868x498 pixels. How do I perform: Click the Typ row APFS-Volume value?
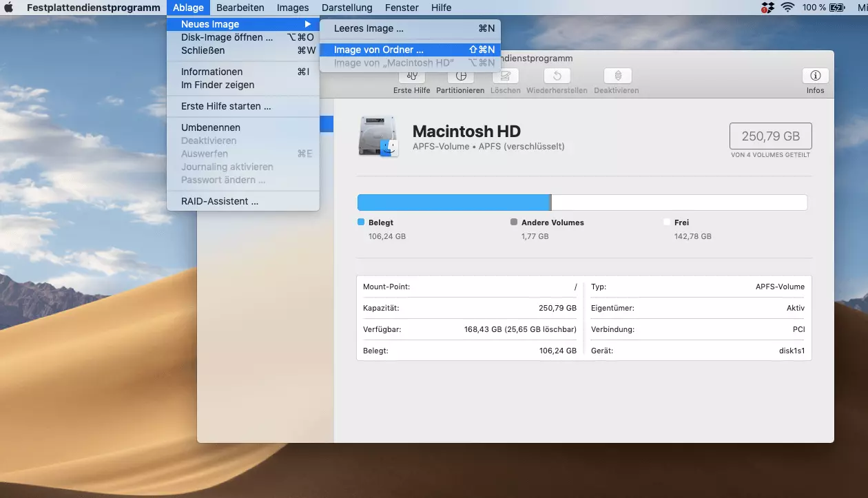(780, 287)
